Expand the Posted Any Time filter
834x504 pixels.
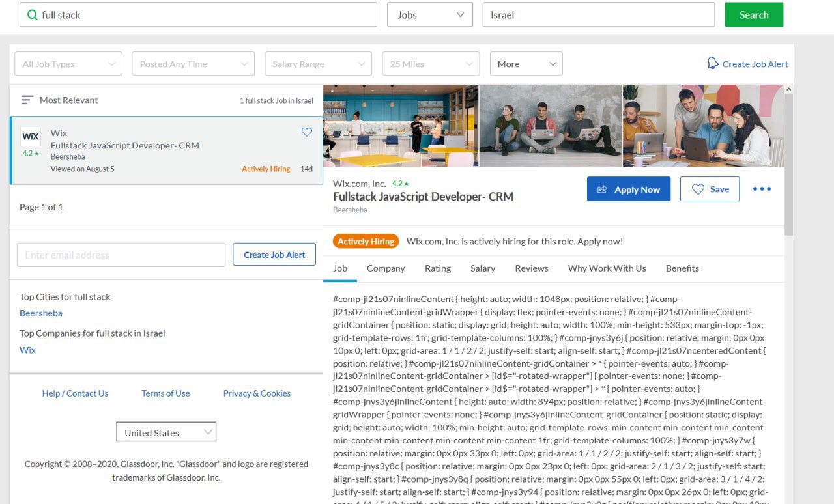tap(194, 64)
